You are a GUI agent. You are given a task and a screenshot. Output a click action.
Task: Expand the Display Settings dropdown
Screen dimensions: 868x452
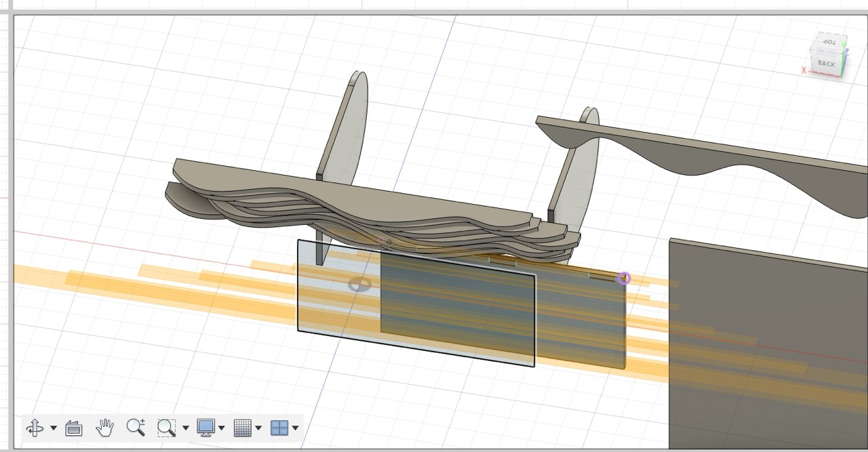coord(222,428)
